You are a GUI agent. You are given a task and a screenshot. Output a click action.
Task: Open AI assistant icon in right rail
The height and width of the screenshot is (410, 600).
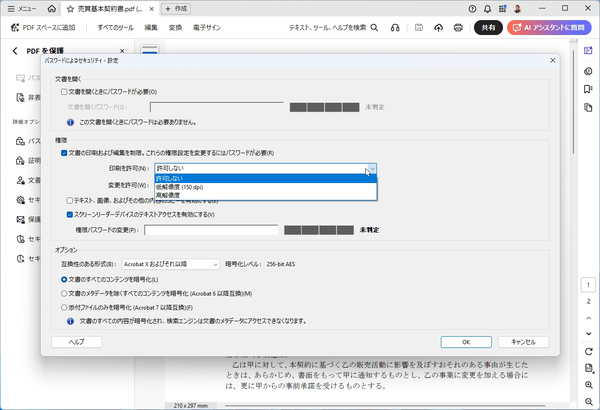[x=588, y=51]
